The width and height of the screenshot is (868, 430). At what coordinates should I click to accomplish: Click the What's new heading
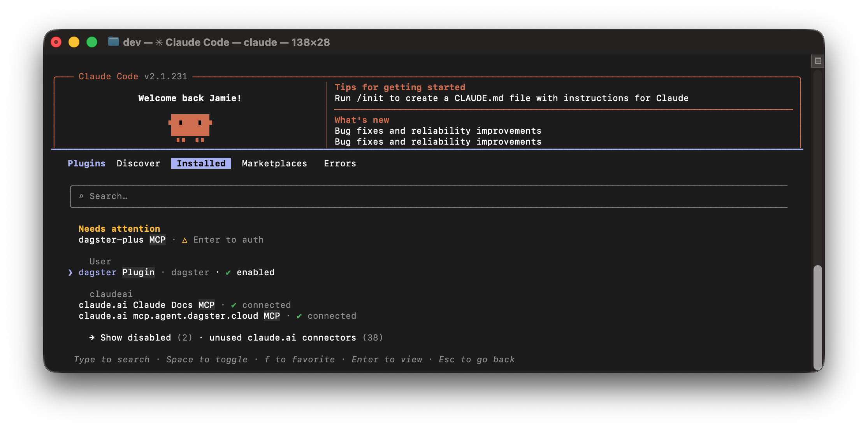click(x=362, y=120)
